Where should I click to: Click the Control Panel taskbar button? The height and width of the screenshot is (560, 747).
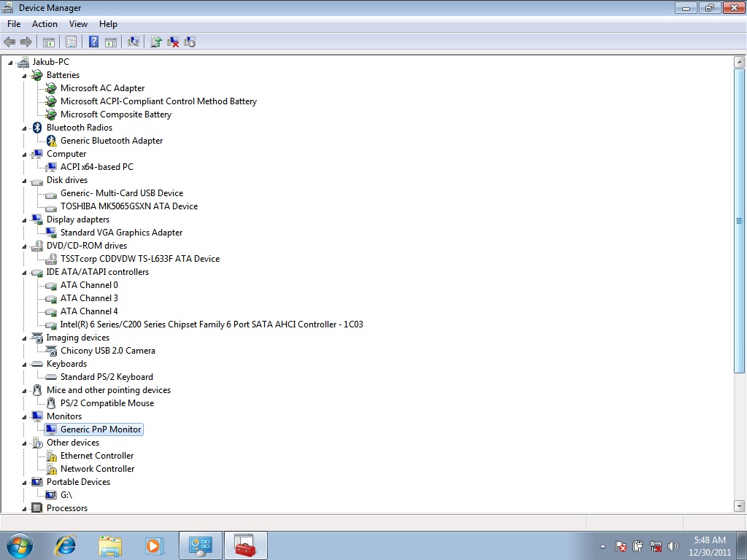(x=201, y=545)
